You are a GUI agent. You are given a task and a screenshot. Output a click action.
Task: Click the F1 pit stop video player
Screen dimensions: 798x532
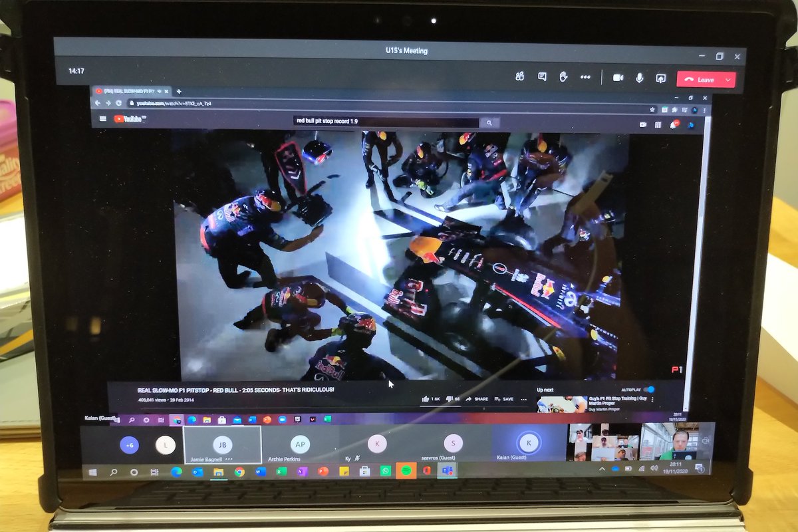pyautogui.click(x=401, y=255)
